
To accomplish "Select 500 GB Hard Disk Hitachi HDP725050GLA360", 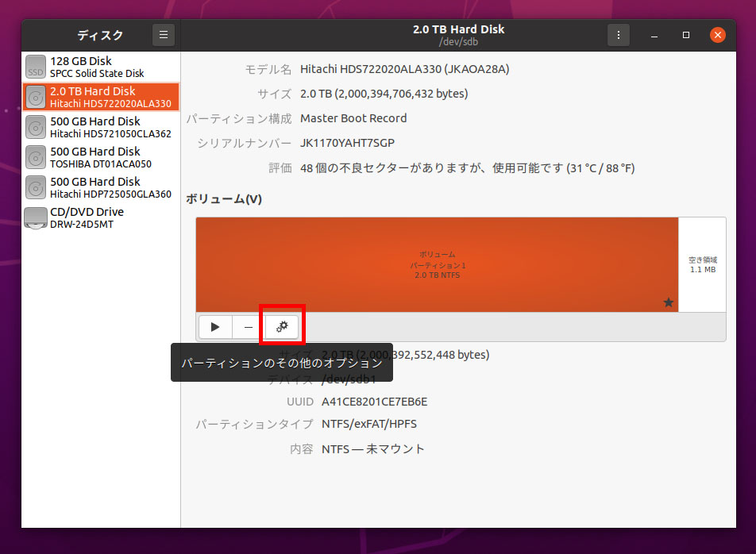I will [x=101, y=187].
